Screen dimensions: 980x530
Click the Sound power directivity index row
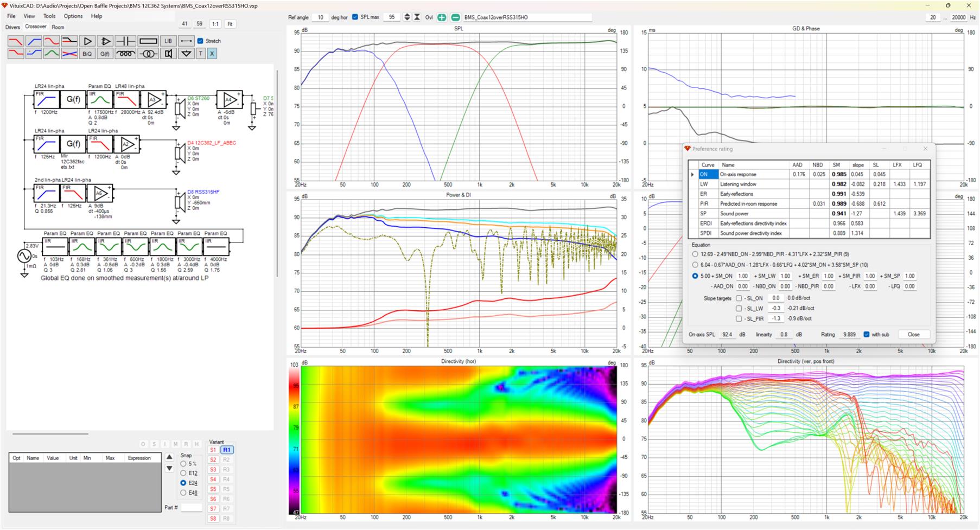pos(809,233)
